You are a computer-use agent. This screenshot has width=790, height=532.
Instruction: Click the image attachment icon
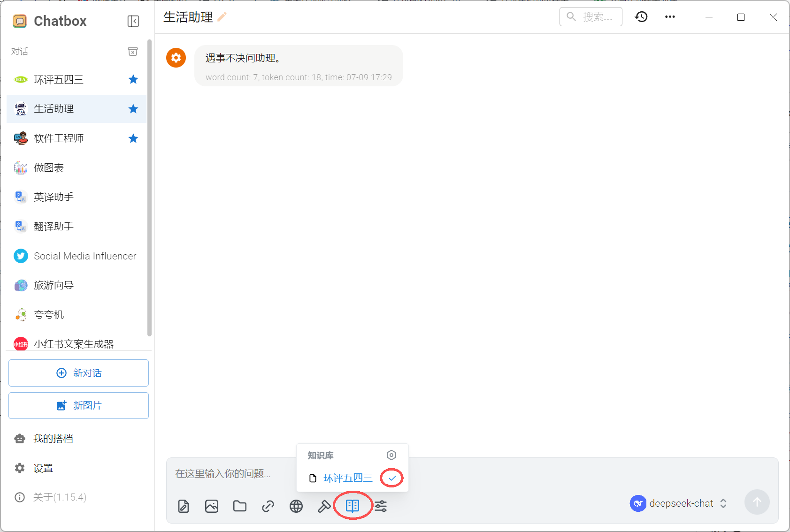(x=212, y=506)
